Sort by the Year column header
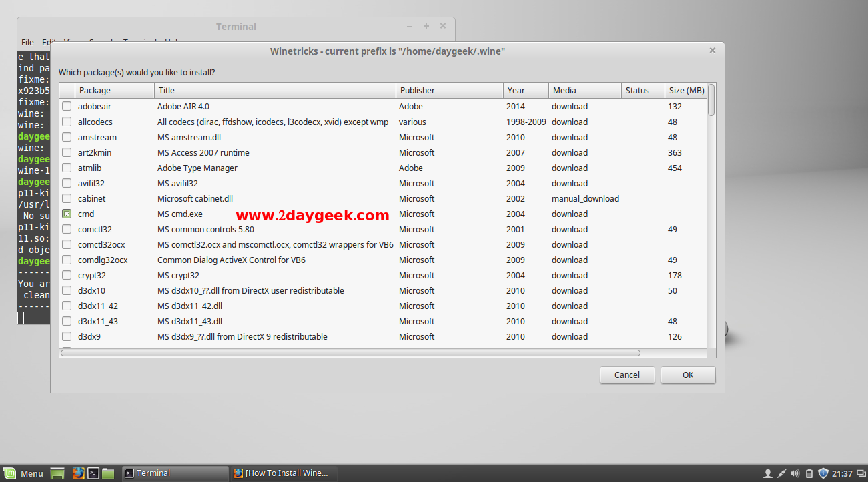 pos(526,90)
